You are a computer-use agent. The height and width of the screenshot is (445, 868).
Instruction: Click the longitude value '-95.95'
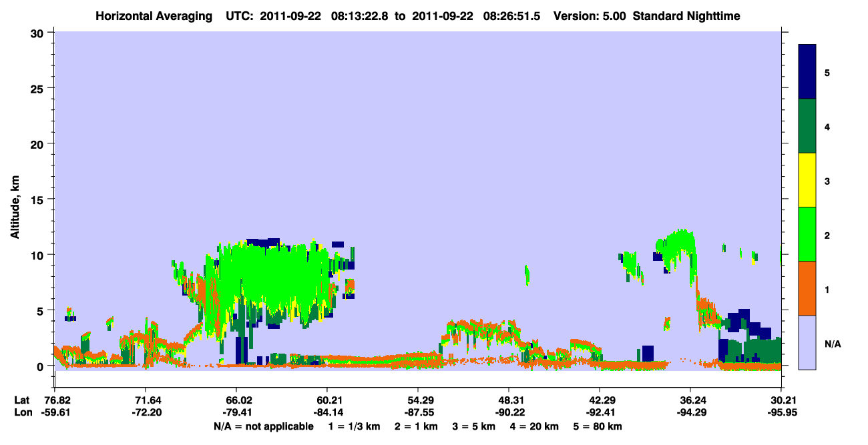tap(781, 412)
